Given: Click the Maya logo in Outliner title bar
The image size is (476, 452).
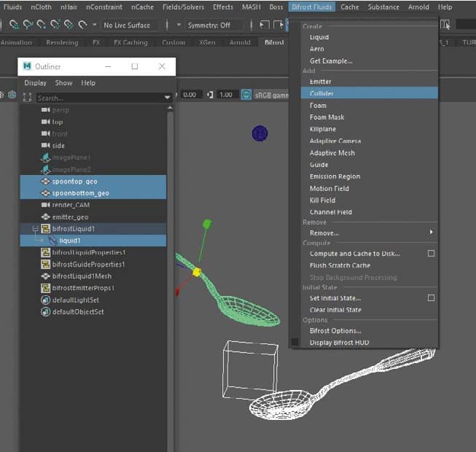Looking at the screenshot, I should click(x=27, y=66).
